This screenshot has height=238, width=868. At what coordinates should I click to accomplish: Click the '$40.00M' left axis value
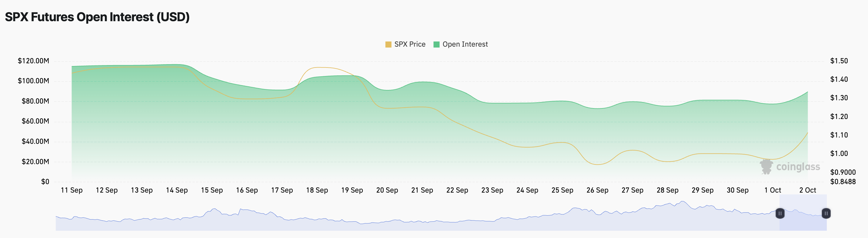[35, 141]
